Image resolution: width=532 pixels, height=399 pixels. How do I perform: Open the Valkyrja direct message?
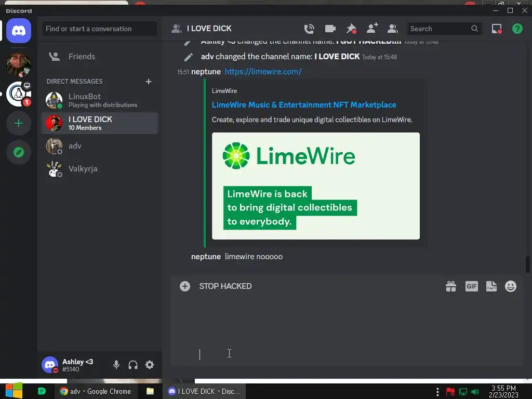pyautogui.click(x=100, y=169)
